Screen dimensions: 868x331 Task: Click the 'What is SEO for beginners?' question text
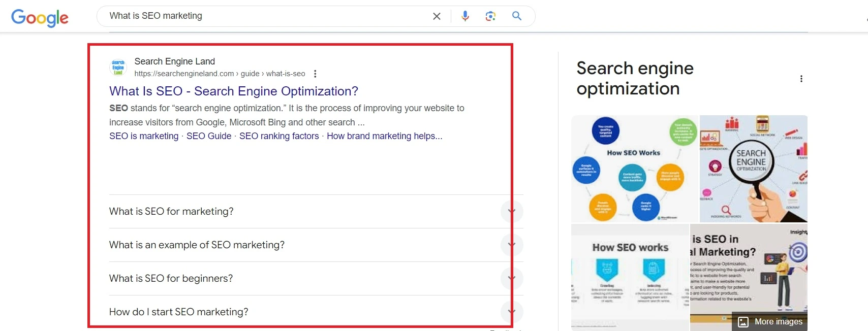171,278
